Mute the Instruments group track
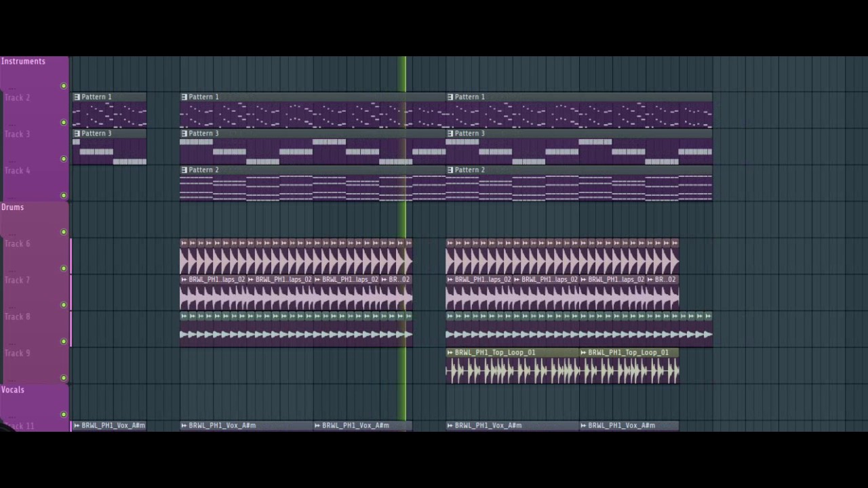 click(x=64, y=86)
